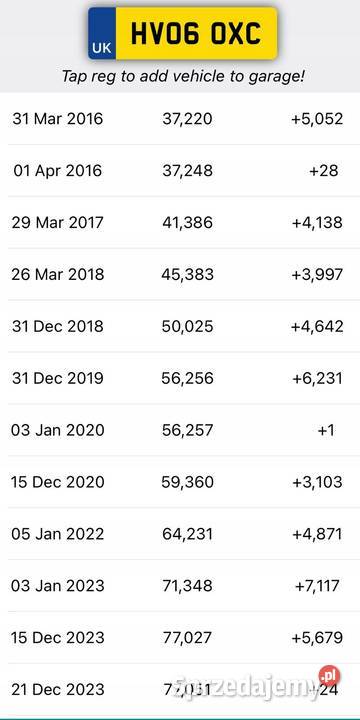Select the 03 Jan 2023 row

[180, 586]
